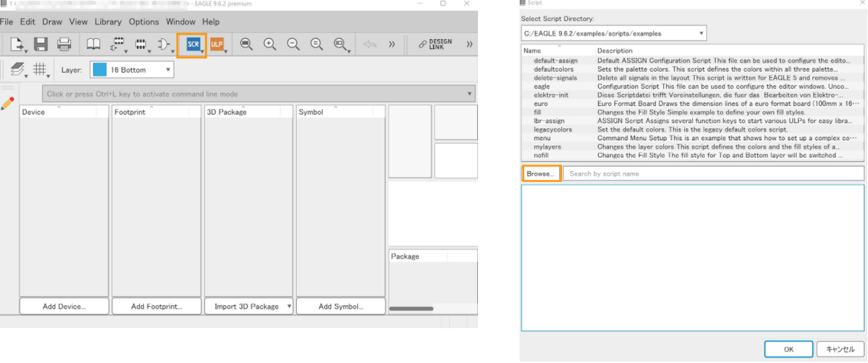Open the command line history dropdown arrow

(x=470, y=94)
